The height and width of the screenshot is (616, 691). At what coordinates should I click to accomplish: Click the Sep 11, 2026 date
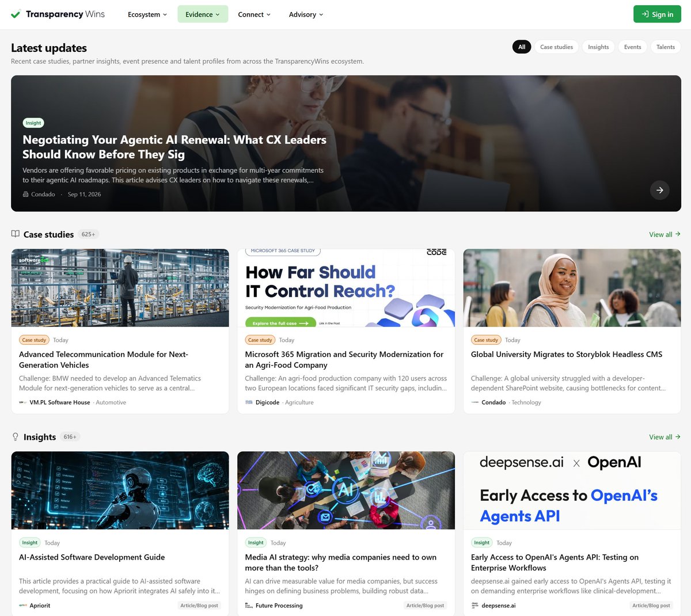tap(84, 195)
